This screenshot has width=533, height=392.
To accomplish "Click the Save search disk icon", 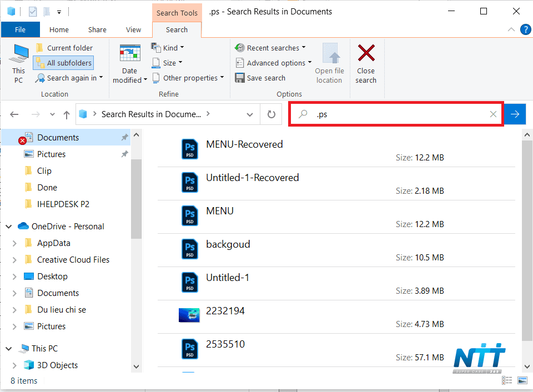I will (x=240, y=78).
